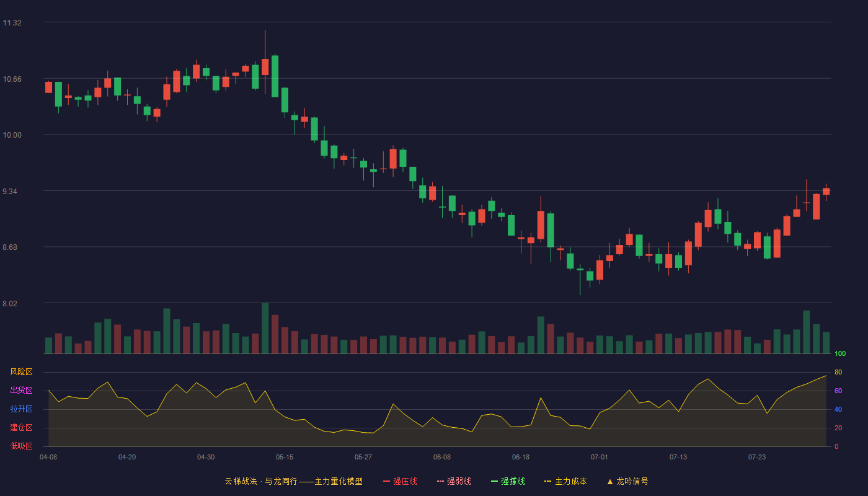Click the green dash icon beside 强撑线

coord(494,481)
